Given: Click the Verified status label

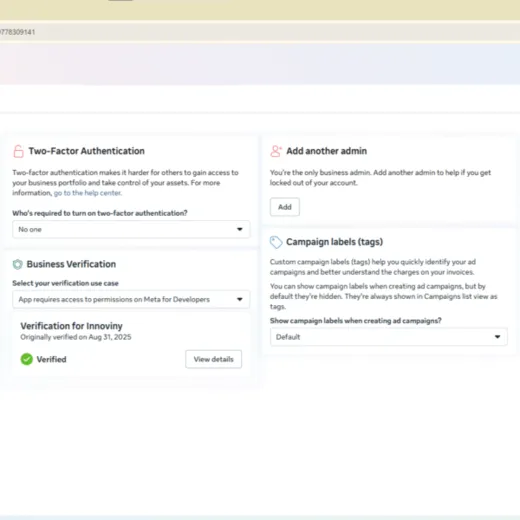Looking at the screenshot, I should tap(51, 359).
